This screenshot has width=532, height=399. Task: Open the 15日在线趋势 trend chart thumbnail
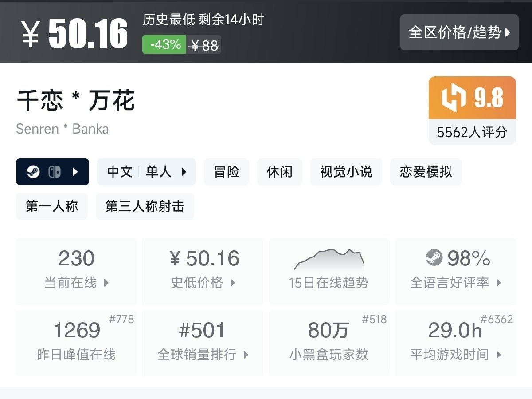(x=329, y=260)
